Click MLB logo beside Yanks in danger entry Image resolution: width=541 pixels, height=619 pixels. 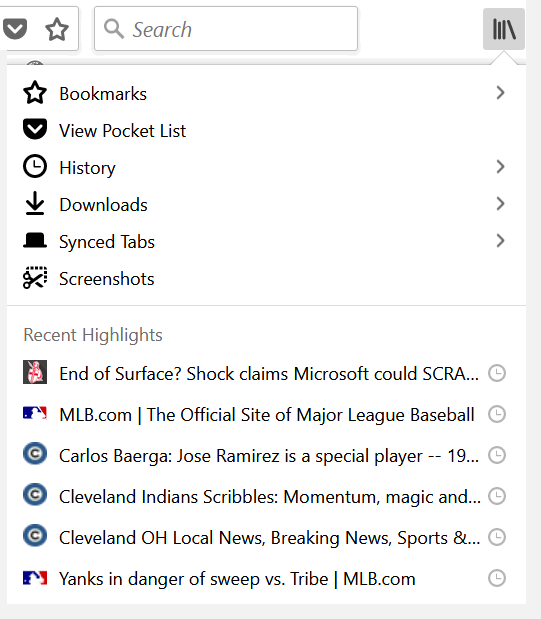35,578
